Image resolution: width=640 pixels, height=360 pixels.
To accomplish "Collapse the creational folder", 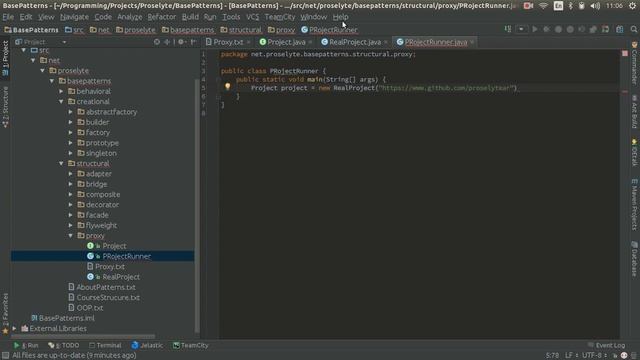I will [x=62, y=102].
